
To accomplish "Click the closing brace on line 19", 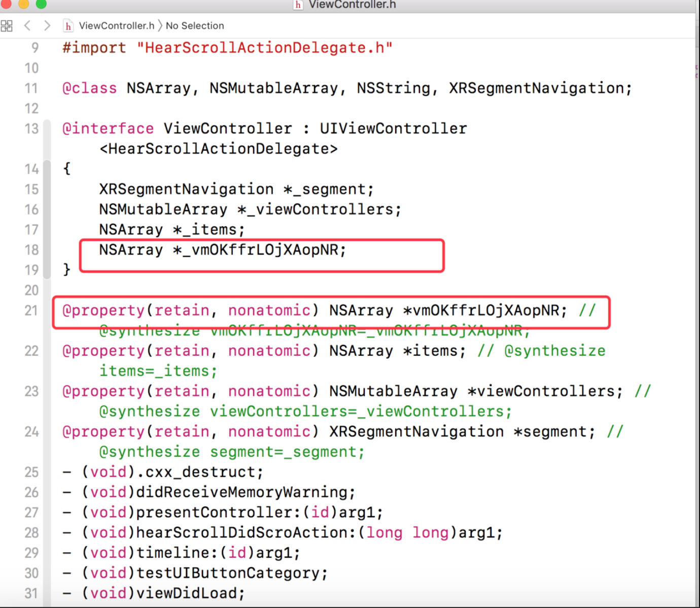I will tap(66, 270).
